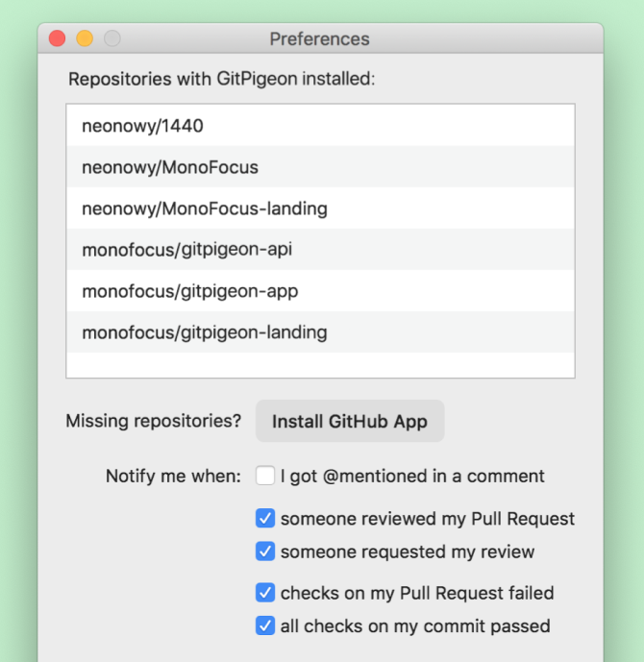This screenshot has height=662, width=644.
Task: Close the Preferences window with red button
Action: click(57, 38)
